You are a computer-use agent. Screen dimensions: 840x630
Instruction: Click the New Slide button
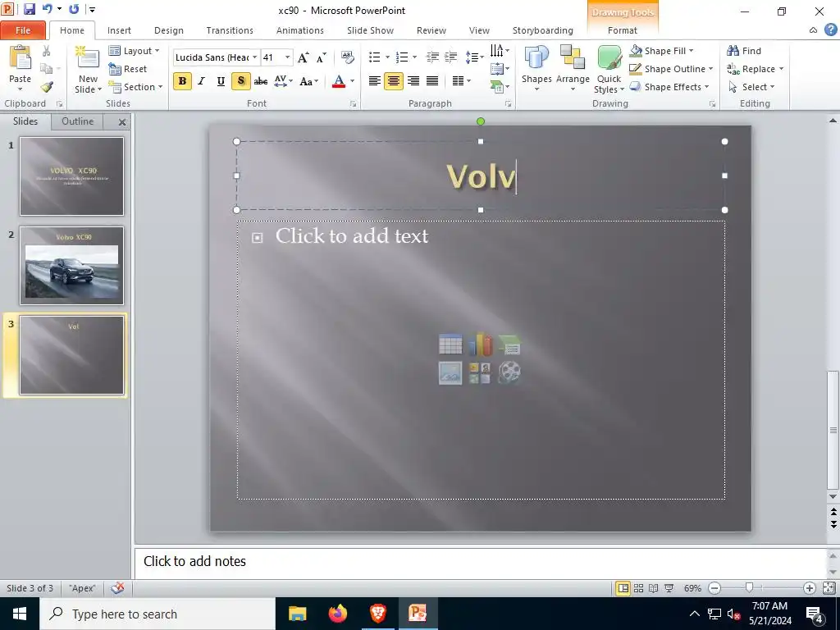(x=88, y=70)
